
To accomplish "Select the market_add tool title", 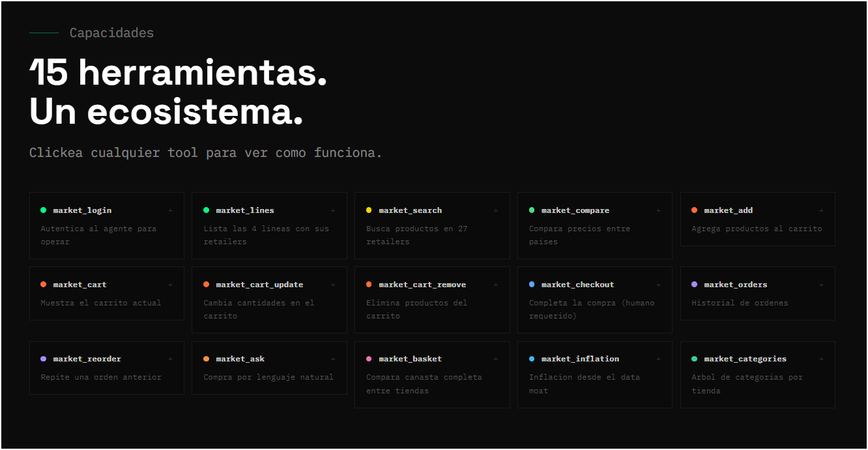I will [729, 210].
